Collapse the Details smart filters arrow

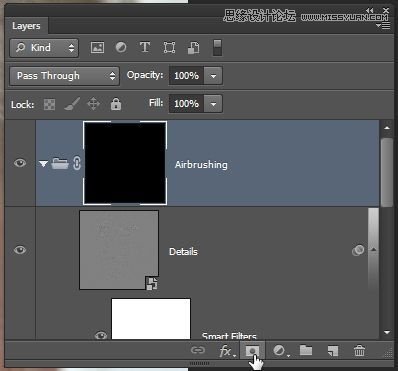[x=374, y=249]
